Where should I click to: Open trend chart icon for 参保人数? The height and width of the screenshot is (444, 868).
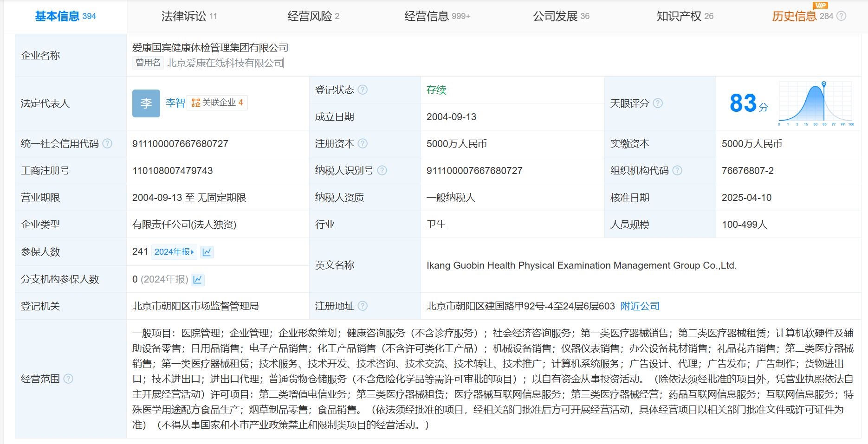click(207, 252)
